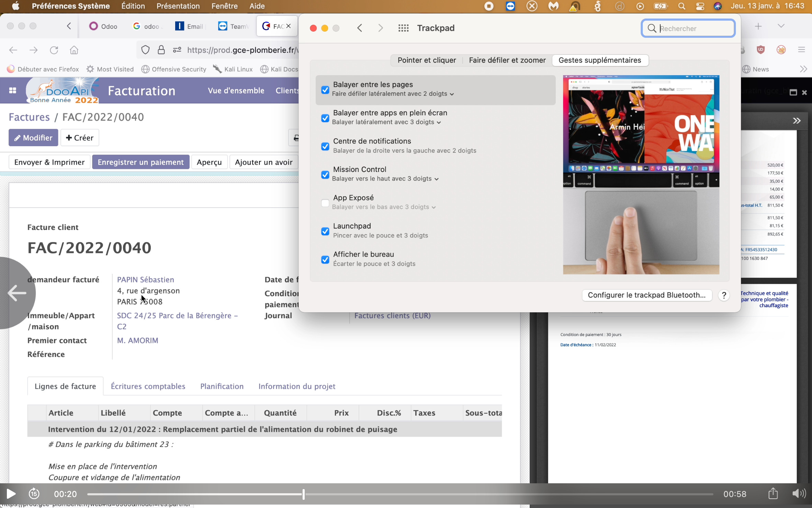The image size is (812, 508).
Task: Click the Firefox forward arrow
Action: coord(33,50)
